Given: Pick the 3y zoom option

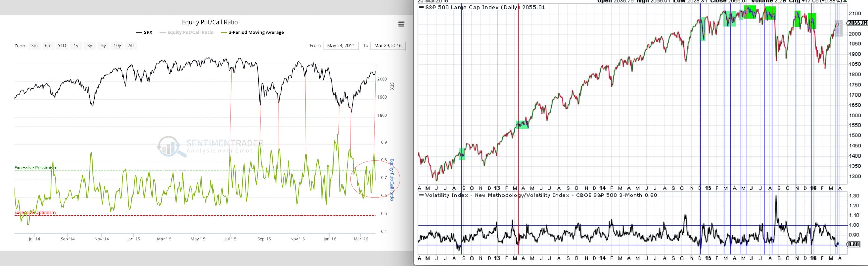Looking at the screenshot, I should point(90,46).
